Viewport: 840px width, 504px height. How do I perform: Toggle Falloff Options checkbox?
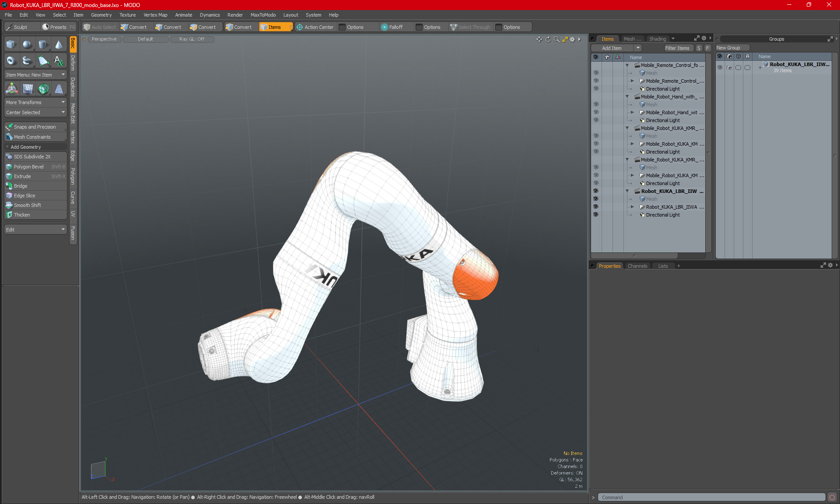[x=419, y=27]
